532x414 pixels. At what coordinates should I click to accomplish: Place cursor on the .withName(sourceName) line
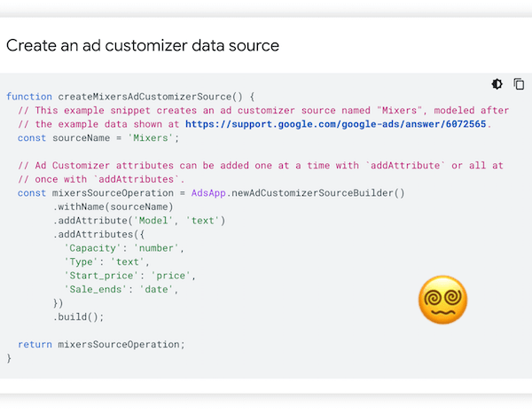113,207
